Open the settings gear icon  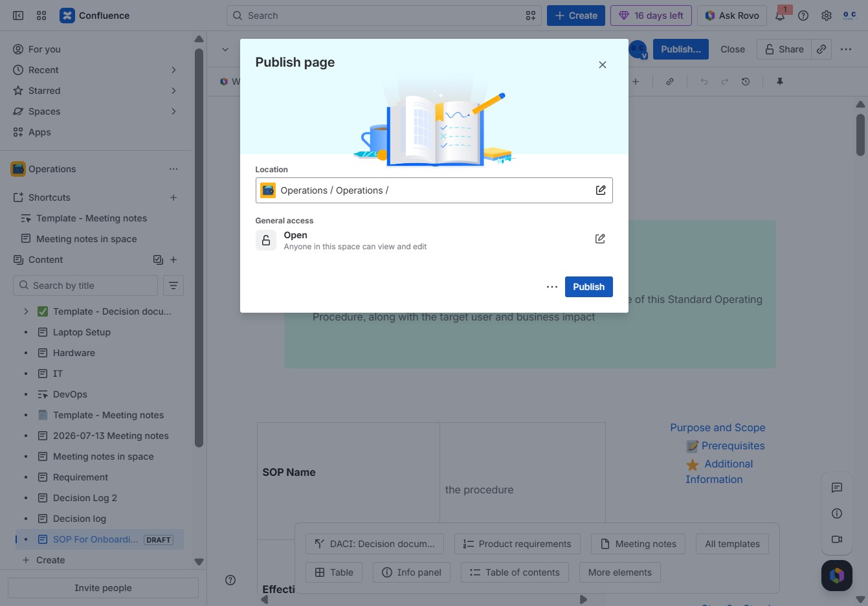pyautogui.click(x=827, y=16)
